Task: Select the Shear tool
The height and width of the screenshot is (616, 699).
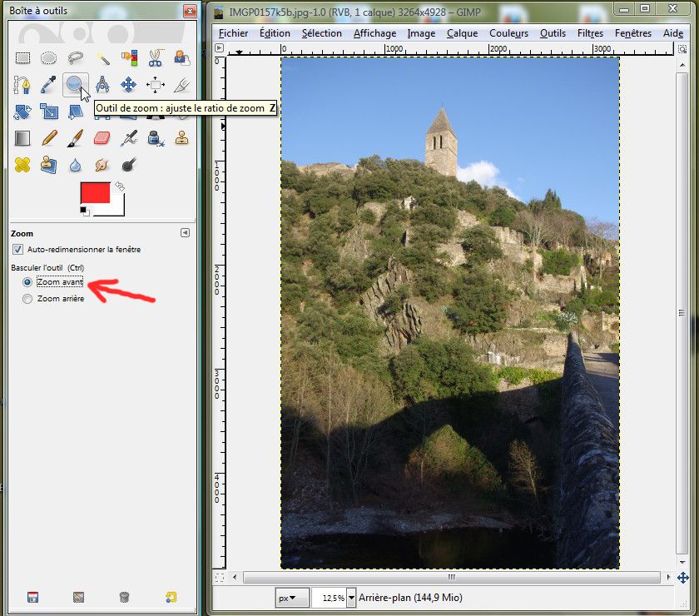Action: (76, 112)
